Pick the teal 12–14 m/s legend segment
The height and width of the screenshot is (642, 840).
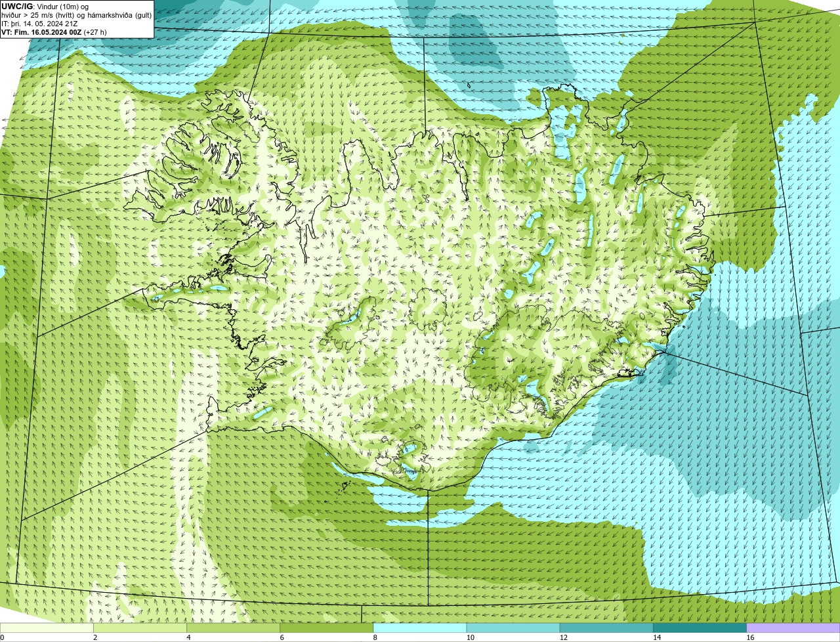(606, 628)
